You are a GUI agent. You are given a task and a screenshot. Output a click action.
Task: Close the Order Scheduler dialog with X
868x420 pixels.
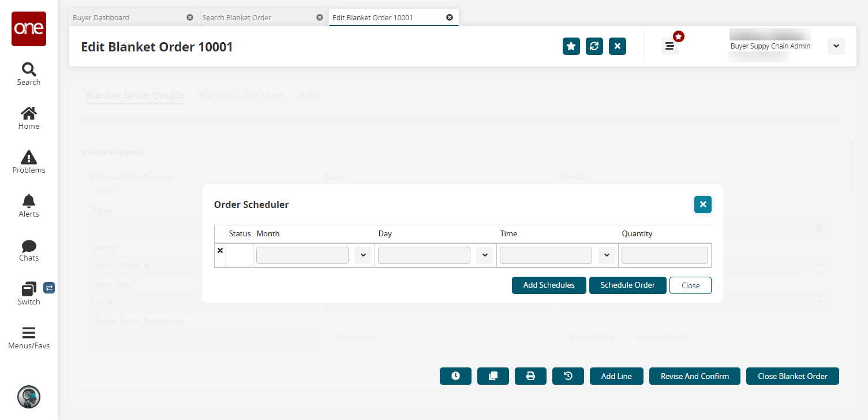[703, 205]
